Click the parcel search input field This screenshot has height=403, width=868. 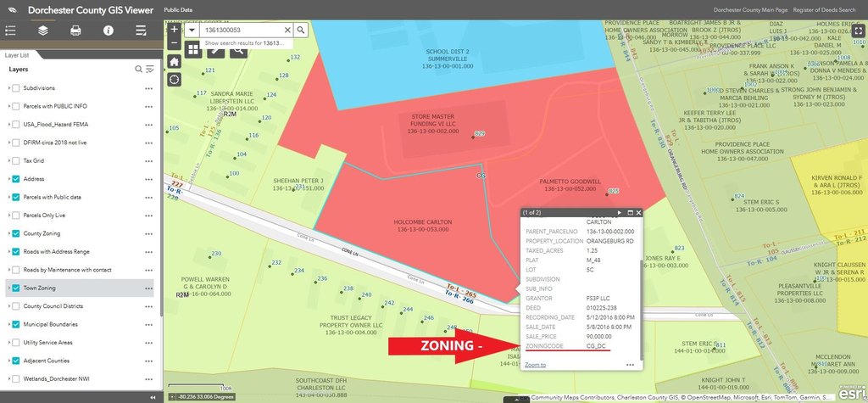pyautogui.click(x=242, y=30)
